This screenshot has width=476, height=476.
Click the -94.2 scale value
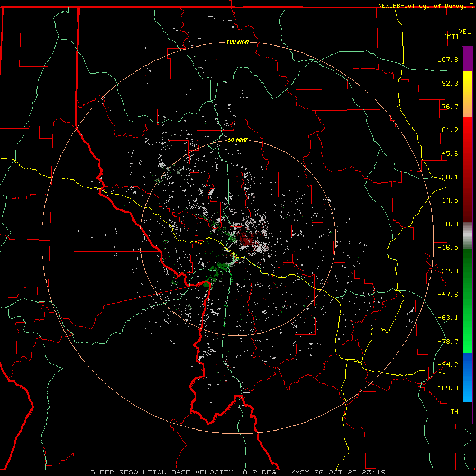448,365
